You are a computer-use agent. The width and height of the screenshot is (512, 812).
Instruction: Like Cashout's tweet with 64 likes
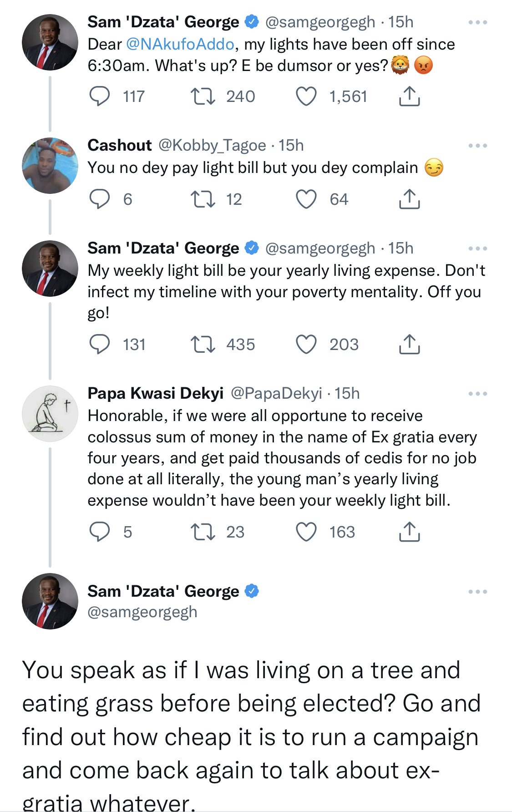(x=306, y=199)
